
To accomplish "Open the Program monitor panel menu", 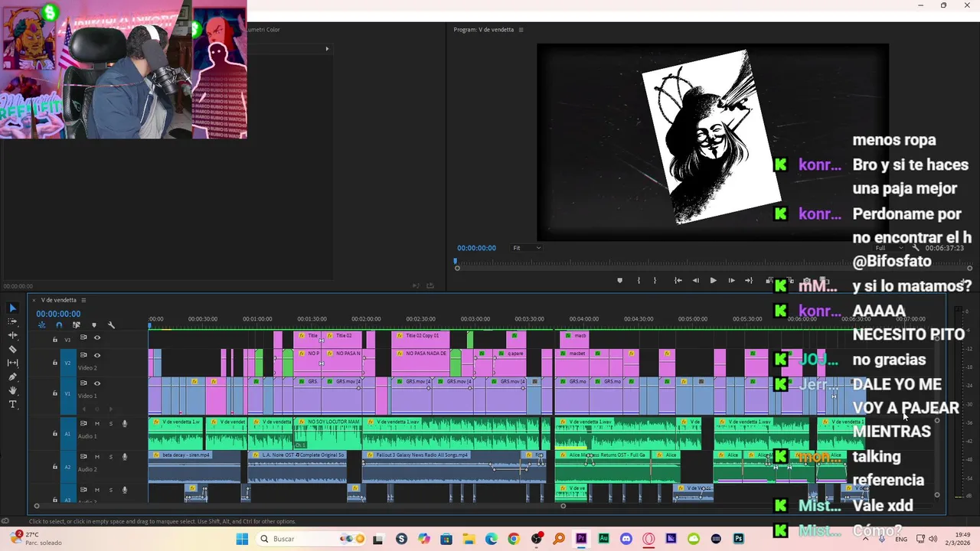I will pyautogui.click(x=521, y=30).
